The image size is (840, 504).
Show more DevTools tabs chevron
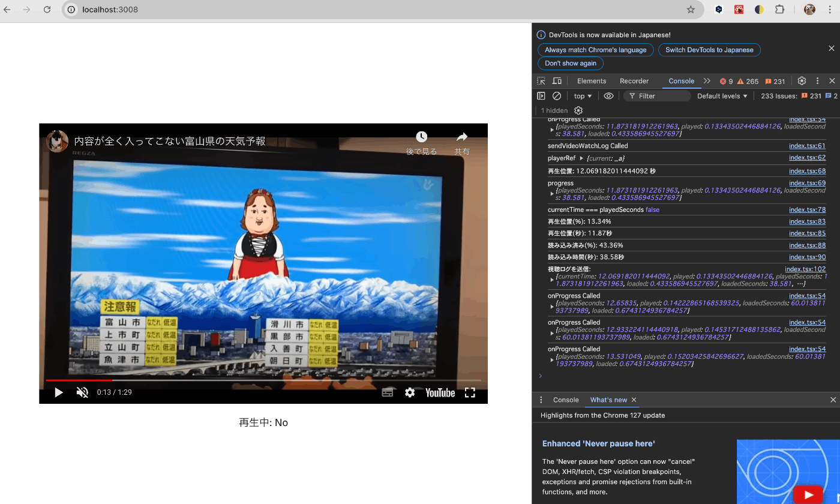tap(707, 81)
